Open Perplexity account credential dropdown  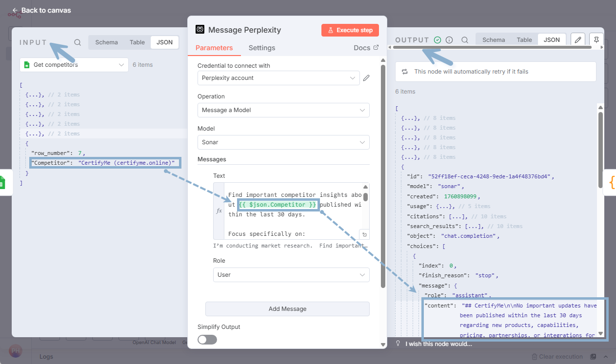click(278, 78)
